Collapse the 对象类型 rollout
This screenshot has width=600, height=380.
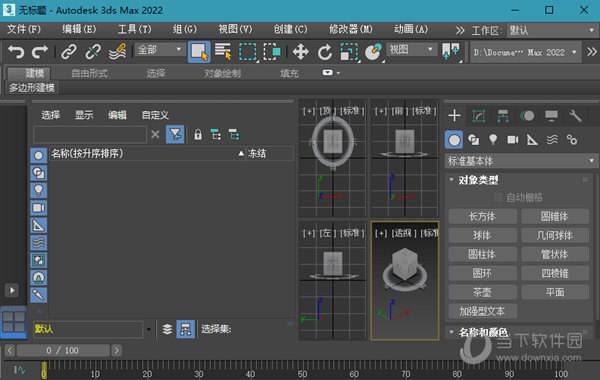click(452, 180)
